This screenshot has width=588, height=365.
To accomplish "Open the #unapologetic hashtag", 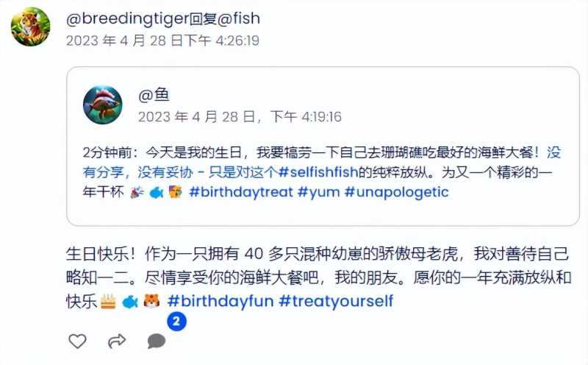I will (396, 192).
